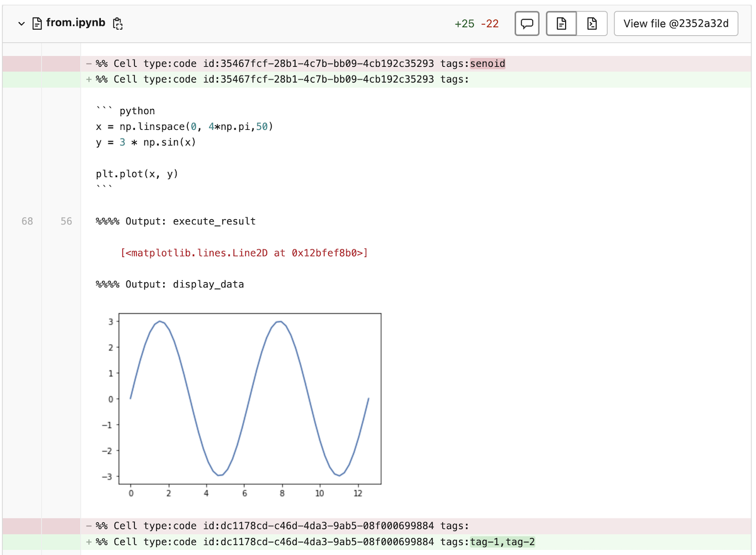Image resolution: width=756 pixels, height=555 pixels.
Task: Click the View file @2352a32d button
Action: (x=676, y=23)
